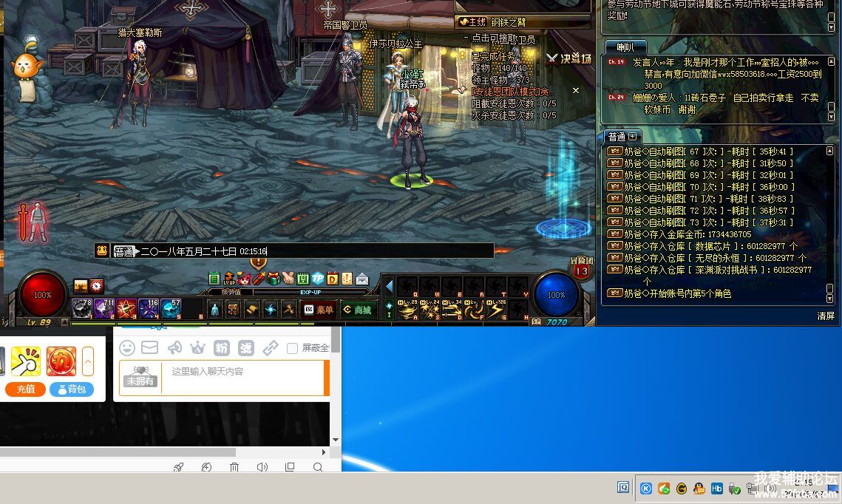Click 清屏 to clear the chat log
This screenshot has height=504, width=842.
(x=825, y=316)
